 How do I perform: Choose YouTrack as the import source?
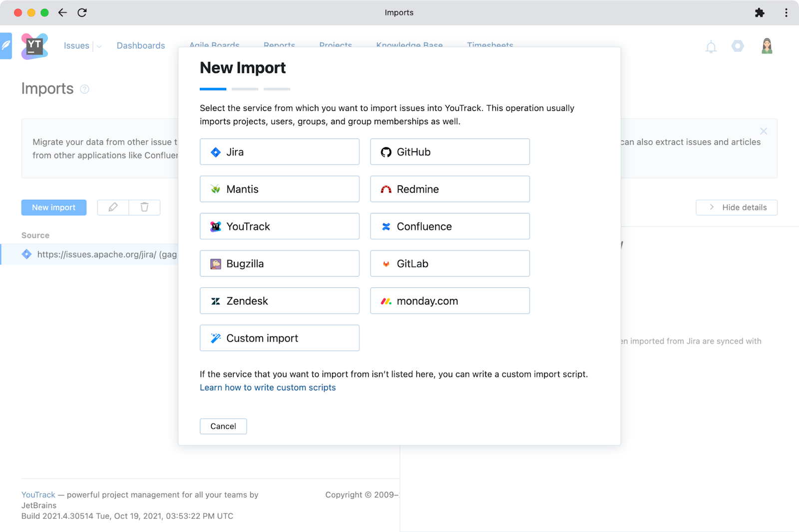(279, 226)
